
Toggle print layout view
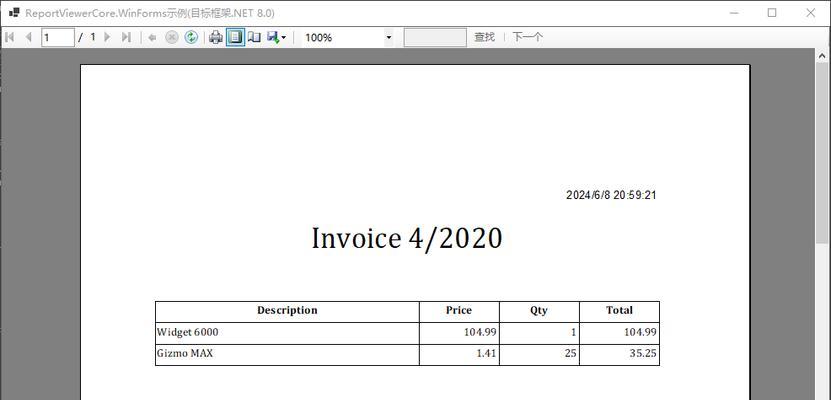tap(235, 37)
